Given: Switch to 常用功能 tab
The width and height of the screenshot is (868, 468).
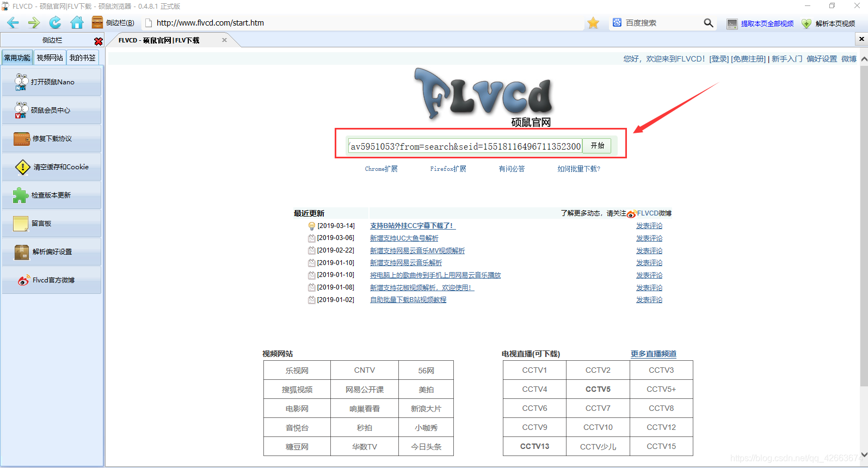Looking at the screenshot, I should pos(17,58).
